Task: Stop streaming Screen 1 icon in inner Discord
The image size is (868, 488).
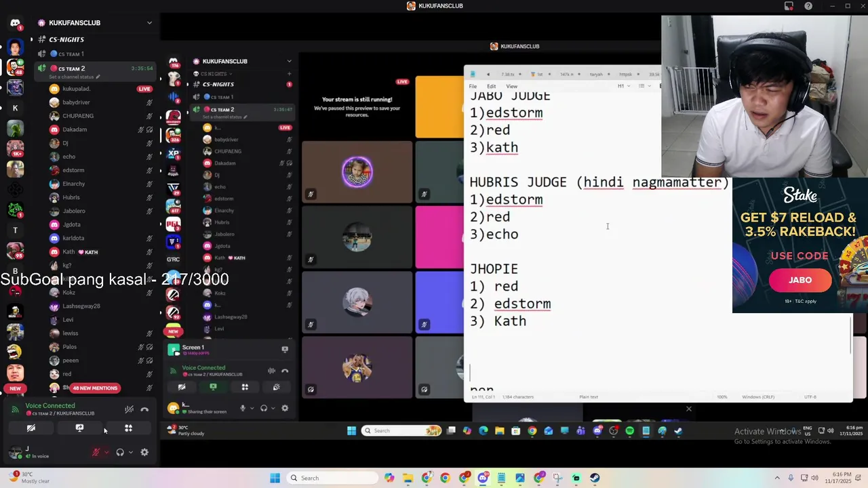Action: click(285, 350)
